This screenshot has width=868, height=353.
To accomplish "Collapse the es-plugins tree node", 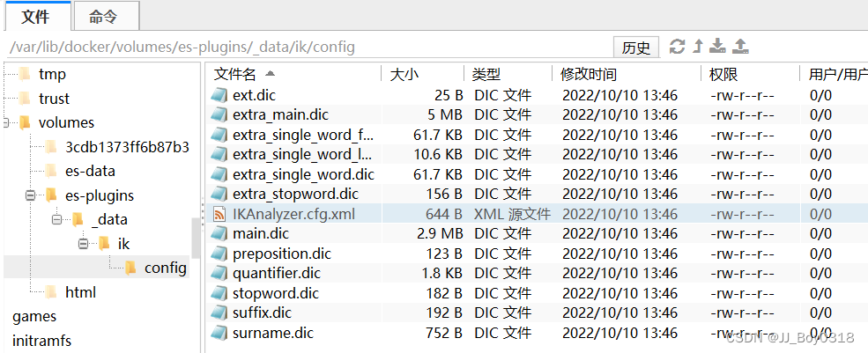I will pyautogui.click(x=30, y=195).
